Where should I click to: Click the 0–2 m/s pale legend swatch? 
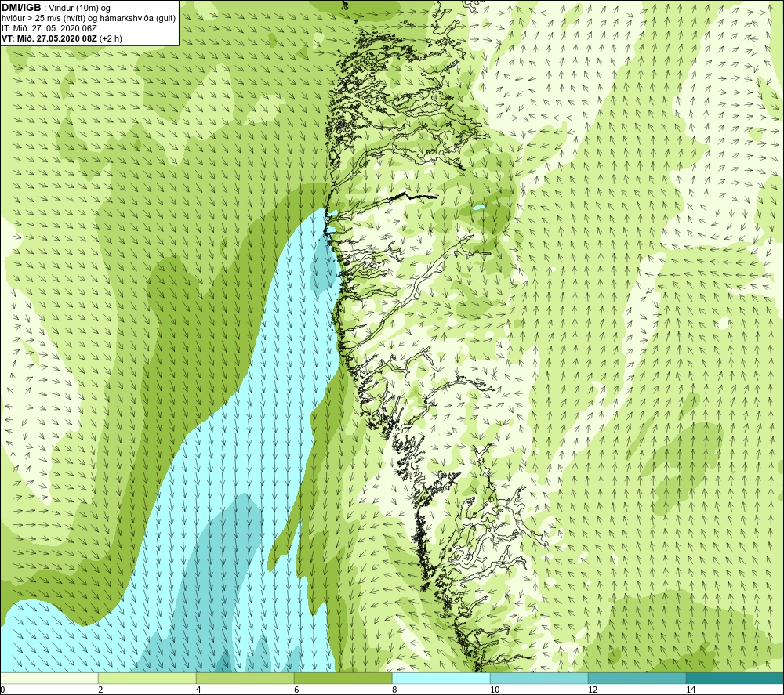pos(49,678)
